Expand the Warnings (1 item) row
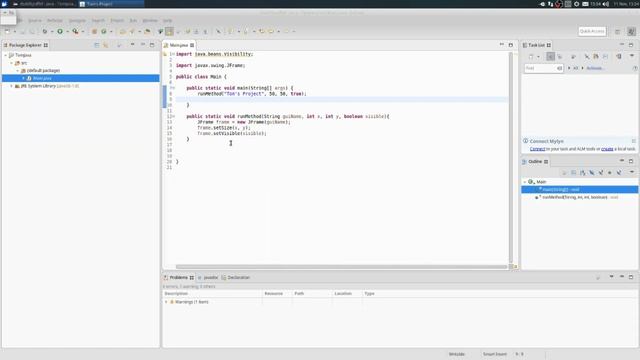Image resolution: width=640 pixels, height=360 pixels. 166,302
